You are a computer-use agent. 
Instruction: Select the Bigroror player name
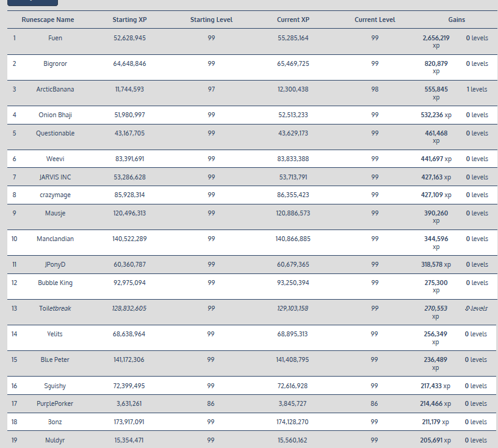click(x=55, y=63)
